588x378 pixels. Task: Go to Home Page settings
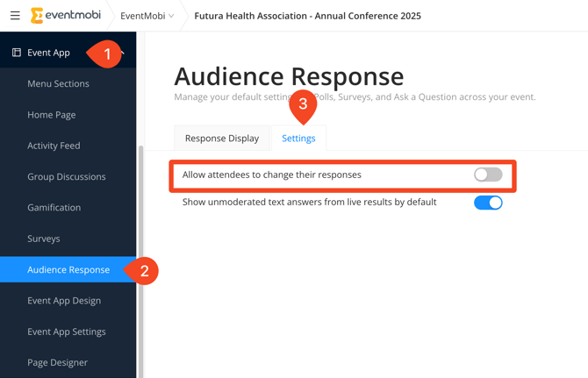[51, 115]
